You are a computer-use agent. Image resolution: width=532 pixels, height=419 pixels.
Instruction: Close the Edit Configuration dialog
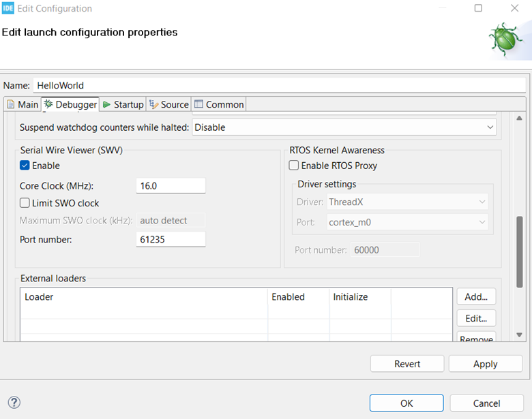(515, 8)
